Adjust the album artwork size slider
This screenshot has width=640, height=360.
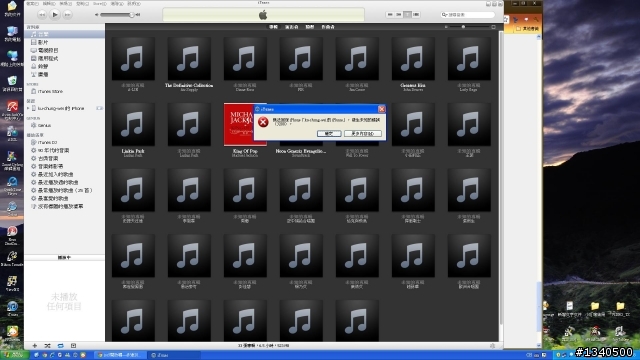(469, 27)
